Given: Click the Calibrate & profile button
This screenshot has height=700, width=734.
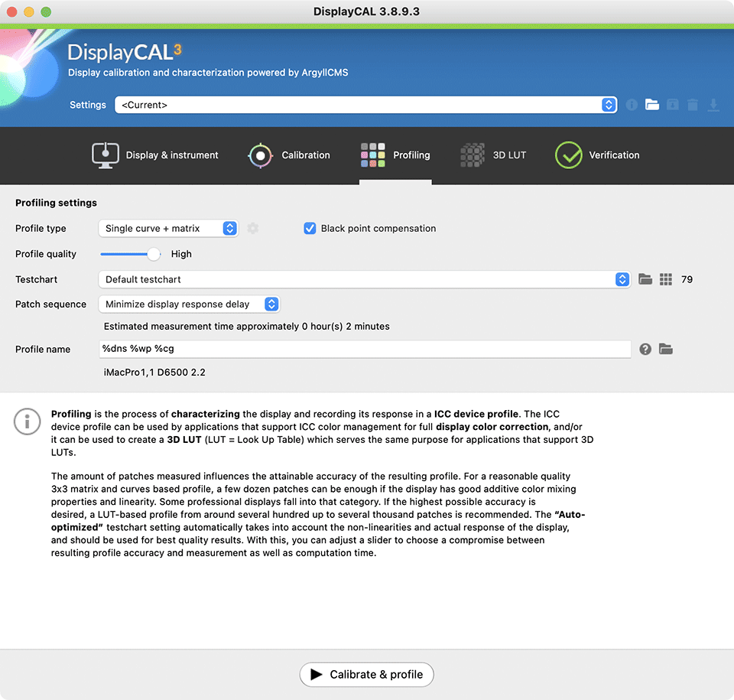Looking at the screenshot, I should tap(367, 674).
